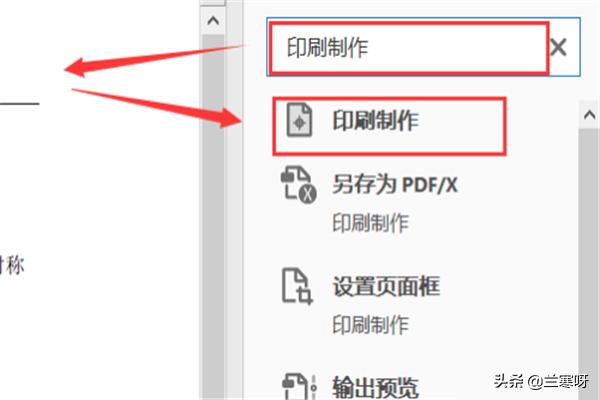The image size is (600, 400).
Task: Choose the 设置页面框 entry text
Action: pyautogui.click(x=386, y=286)
